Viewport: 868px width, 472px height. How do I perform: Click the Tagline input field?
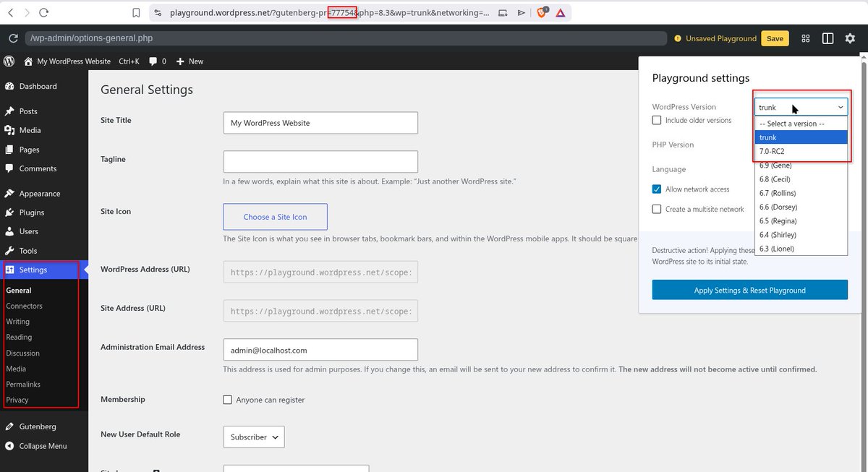pyautogui.click(x=320, y=161)
